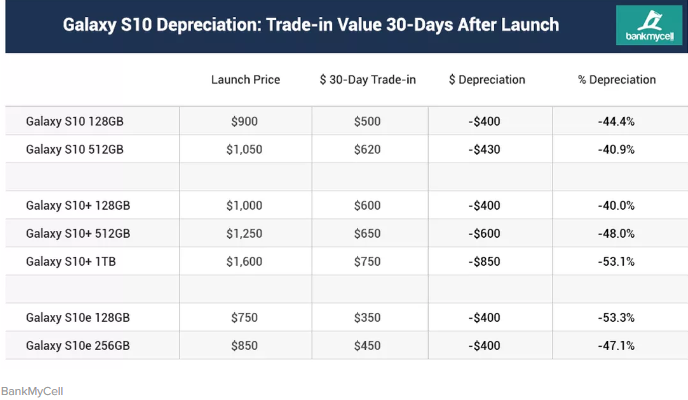The width and height of the screenshot is (688, 400).
Task: Click the Galaxy S10e 256GB row label
Action: [78, 346]
